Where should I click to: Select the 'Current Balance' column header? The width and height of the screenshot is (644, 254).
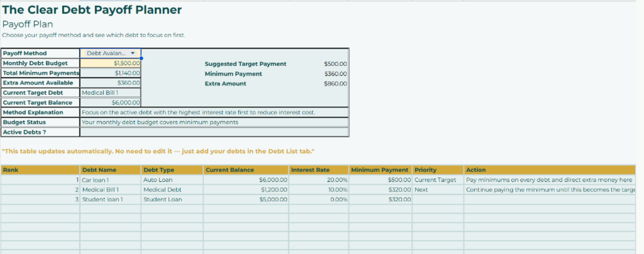[x=246, y=170]
